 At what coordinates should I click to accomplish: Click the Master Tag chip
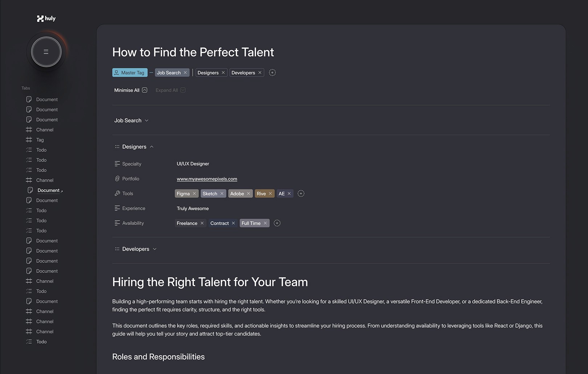coord(130,73)
